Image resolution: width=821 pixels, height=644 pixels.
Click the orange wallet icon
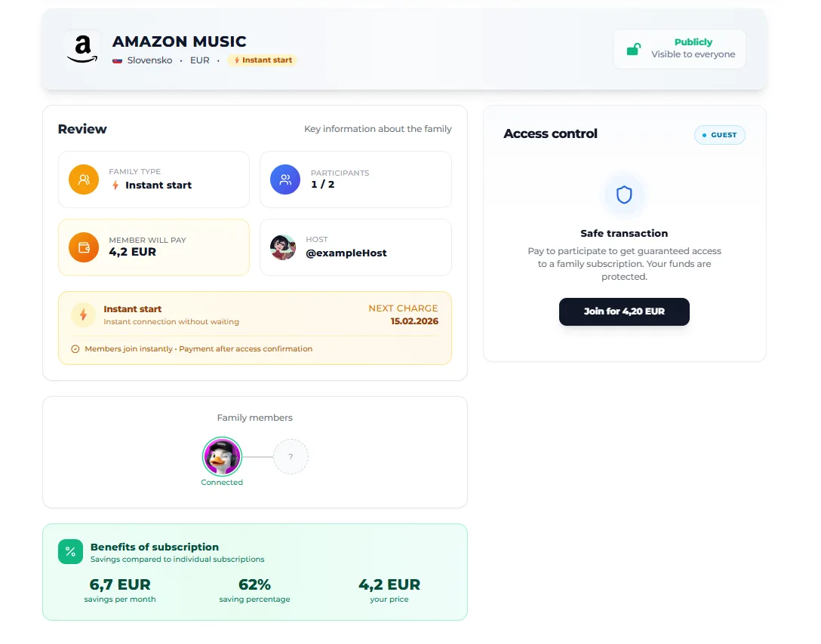[84, 247]
